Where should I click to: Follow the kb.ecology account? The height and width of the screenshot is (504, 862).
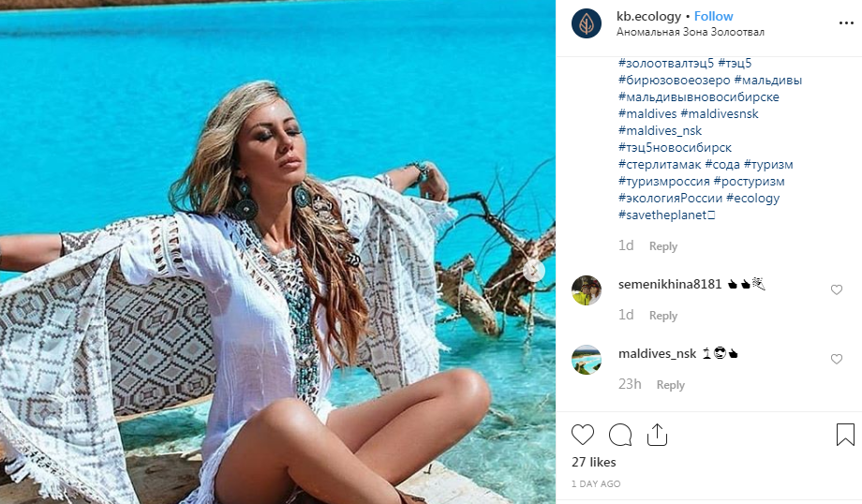click(x=713, y=16)
